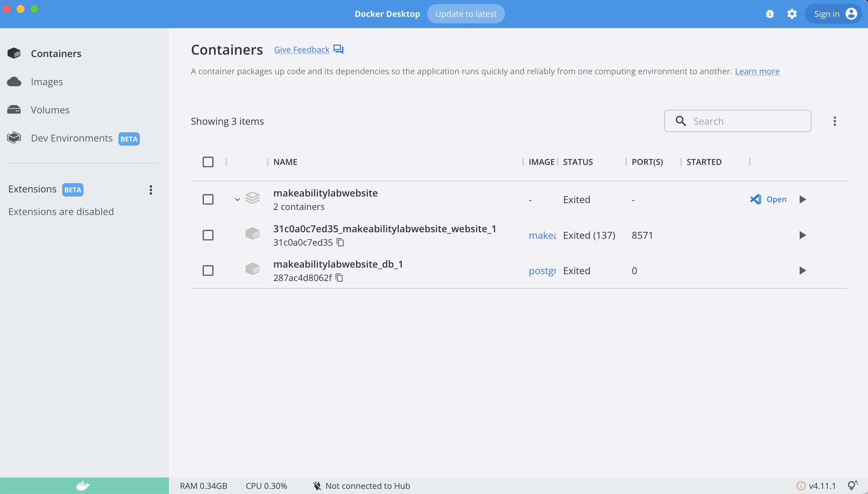Screen dimensions: 868x494
Task: Collapse the makeabilitylabwebsite container group
Action: (x=237, y=199)
